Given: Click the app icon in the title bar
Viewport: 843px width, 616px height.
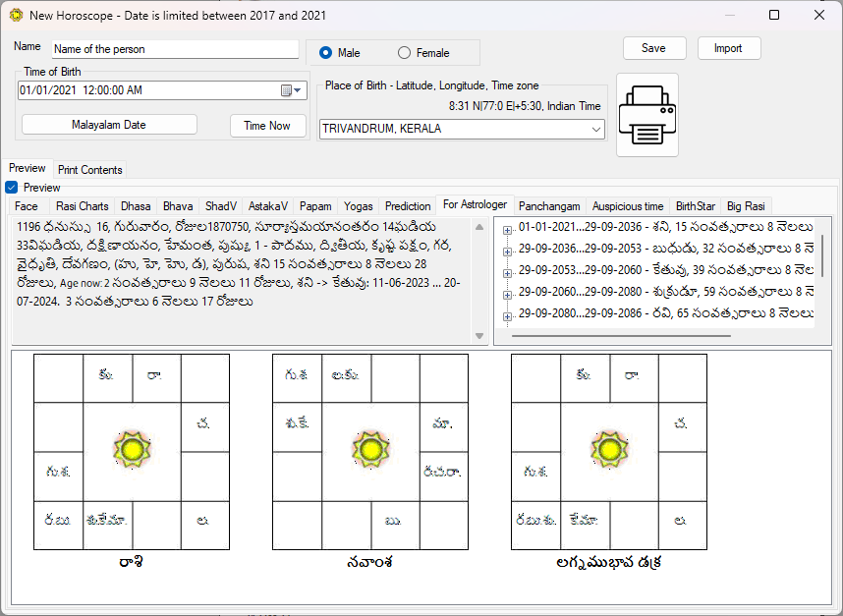Looking at the screenshot, I should click(x=16, y=15).
